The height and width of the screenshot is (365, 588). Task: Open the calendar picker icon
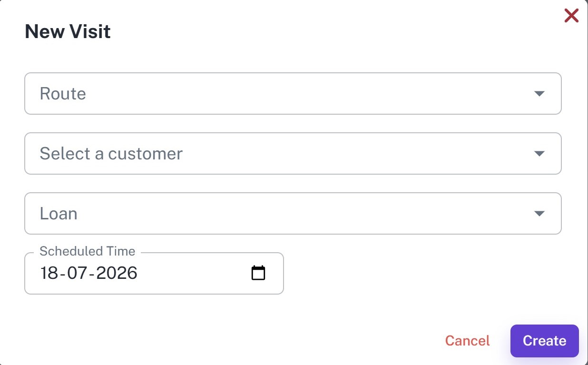point(258,273)
